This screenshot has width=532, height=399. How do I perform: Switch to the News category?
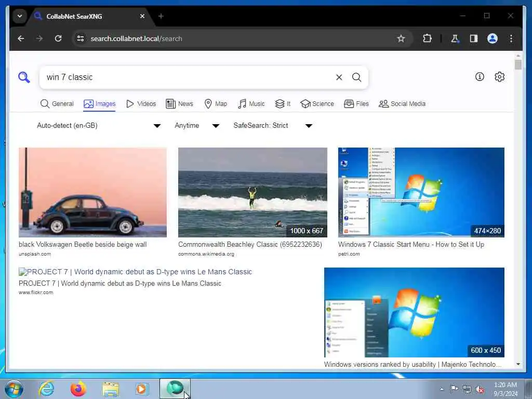[x=179, y=104]
